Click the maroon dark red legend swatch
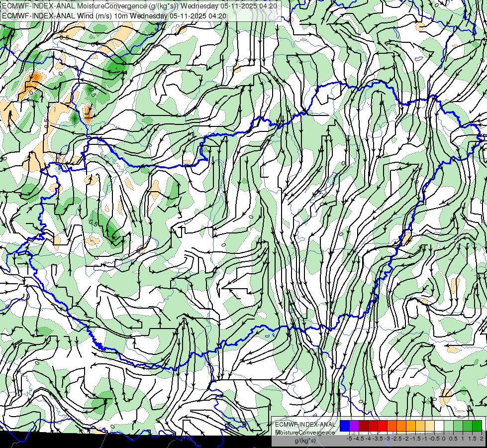 (x=364, y=426)
